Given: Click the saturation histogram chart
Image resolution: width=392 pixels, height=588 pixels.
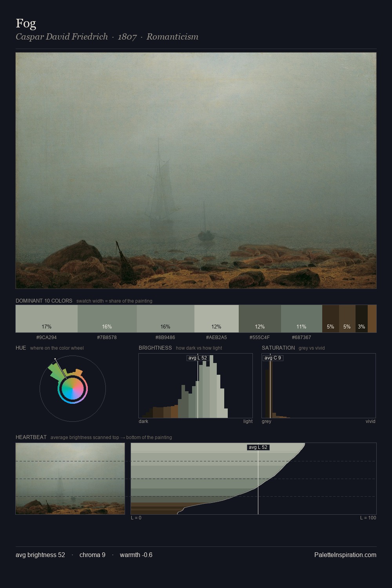Looking at the screenshot, I should point(319,386).
